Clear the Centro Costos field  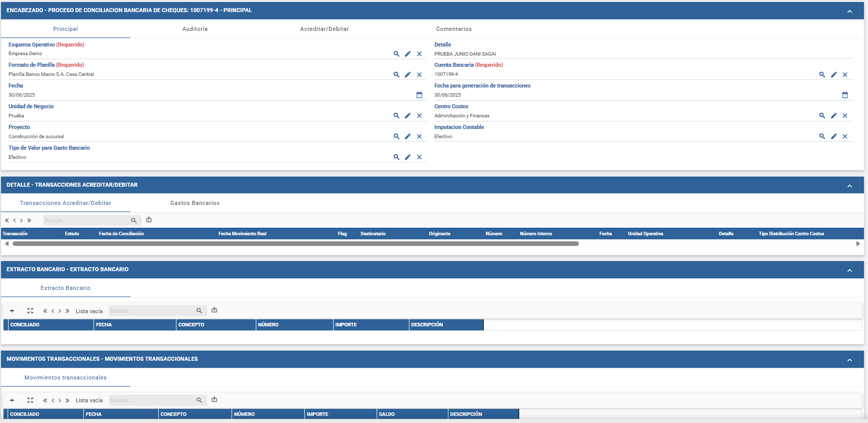click(x=845, y=115)
